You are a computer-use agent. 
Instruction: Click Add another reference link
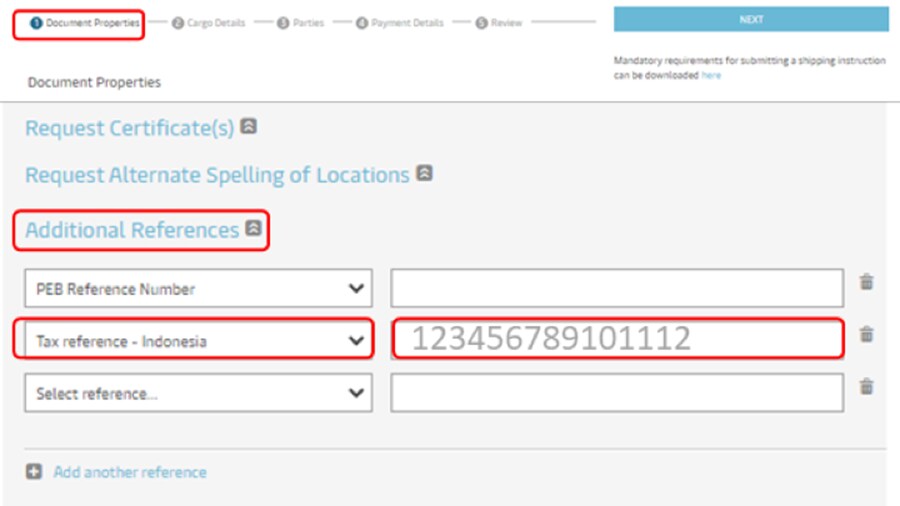pyautogui.click(x=130, y=472)
